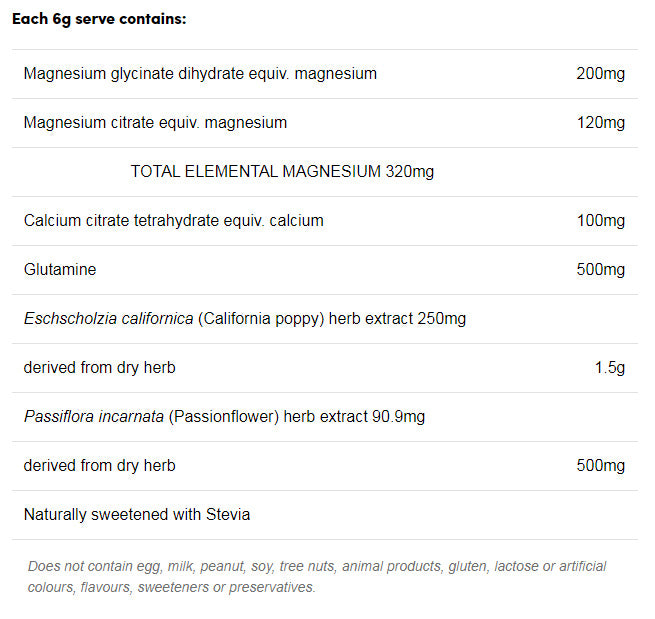
Task: Select the Glutamine ingredient label
Action: pyautogui.click(x=60, y=269)
